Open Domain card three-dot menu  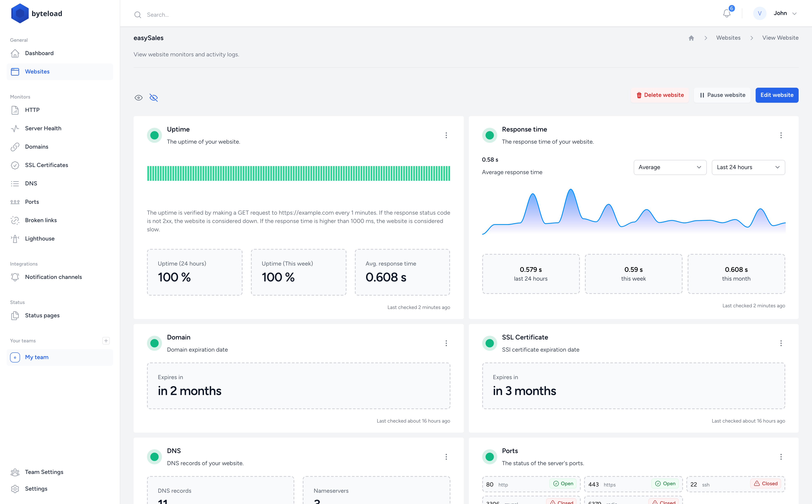pyautogui.click(x=446, y=343)
